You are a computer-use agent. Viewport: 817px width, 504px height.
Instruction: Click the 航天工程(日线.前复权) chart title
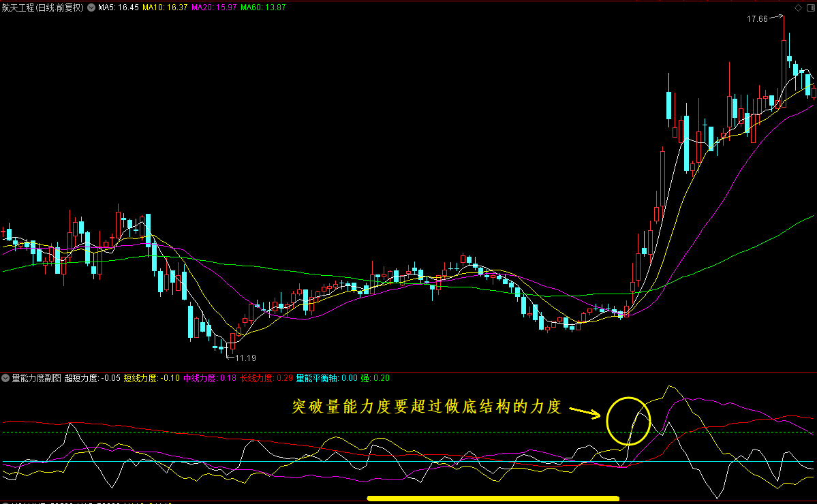point(43,7)
